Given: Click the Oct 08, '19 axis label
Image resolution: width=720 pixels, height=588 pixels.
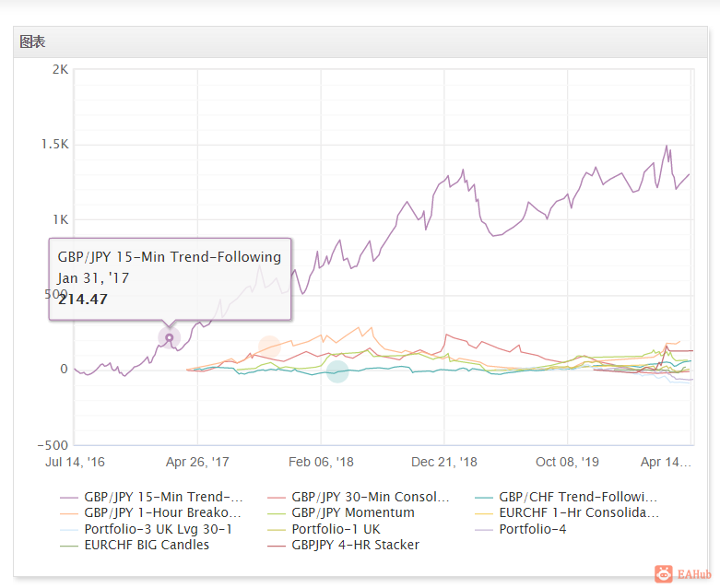Looking at the screenshot, I should [567, 462].
